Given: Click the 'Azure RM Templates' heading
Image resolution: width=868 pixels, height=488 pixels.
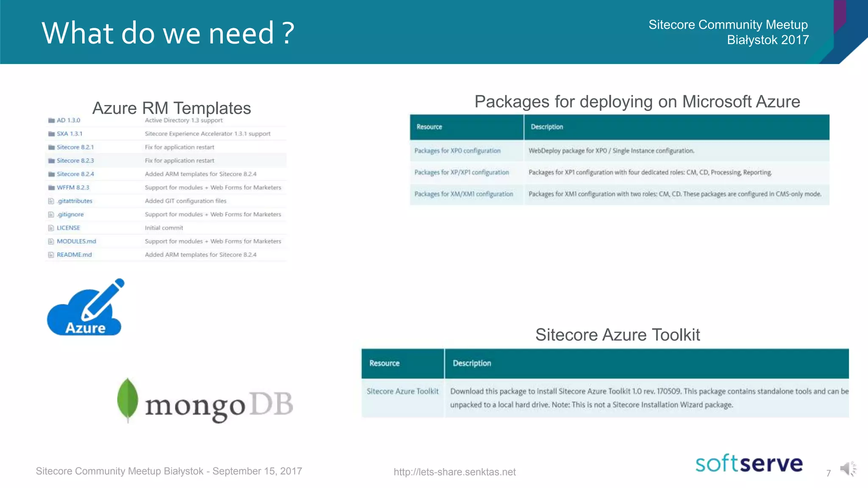Looking at the screenshot, I should click(172, 108).
